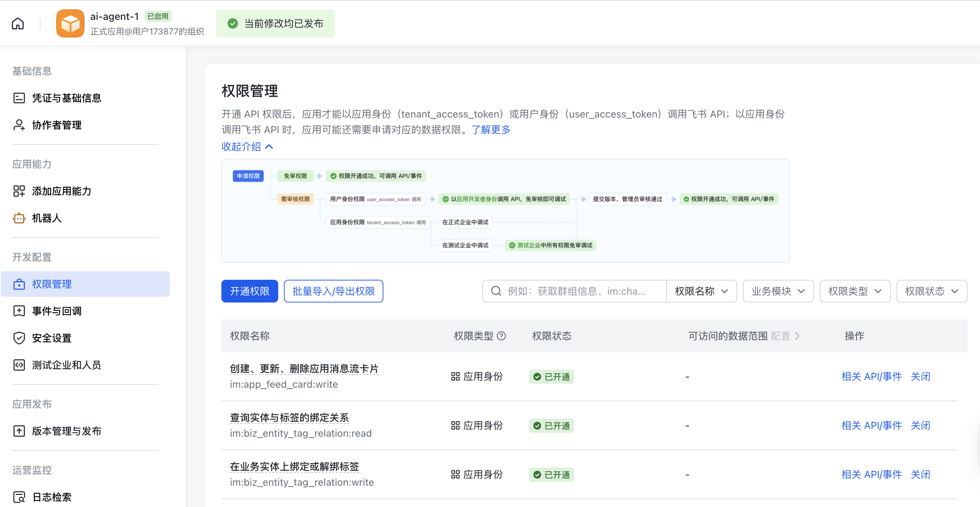The image size is (980, 507).
Task: Click 相关 API/事件 for im:biz_entity_tag_relation:read
Action: coord(872,426)
